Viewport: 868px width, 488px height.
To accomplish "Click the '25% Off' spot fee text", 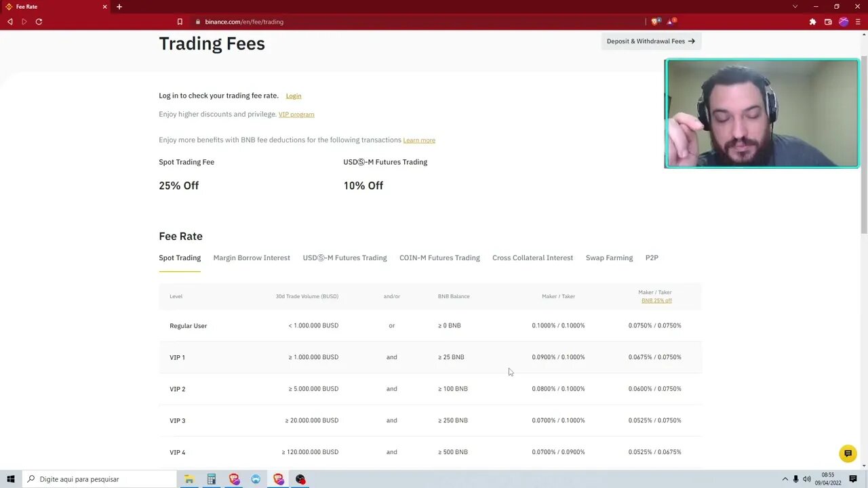I will [x=179, y=186].
